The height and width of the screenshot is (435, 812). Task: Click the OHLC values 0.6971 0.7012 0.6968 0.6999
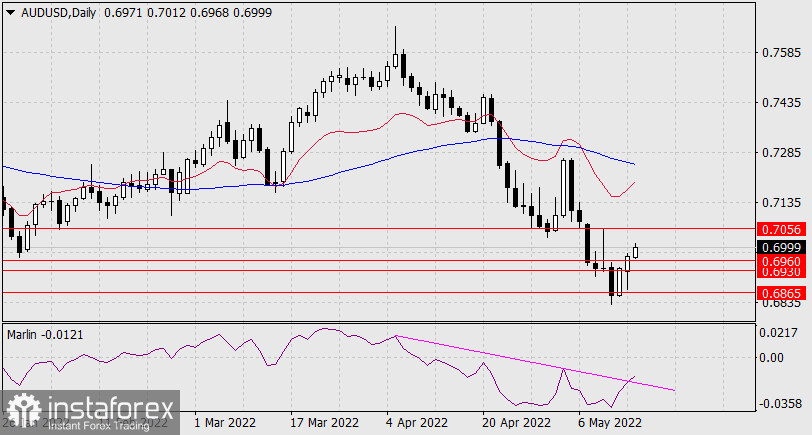[x=187, y=13]
